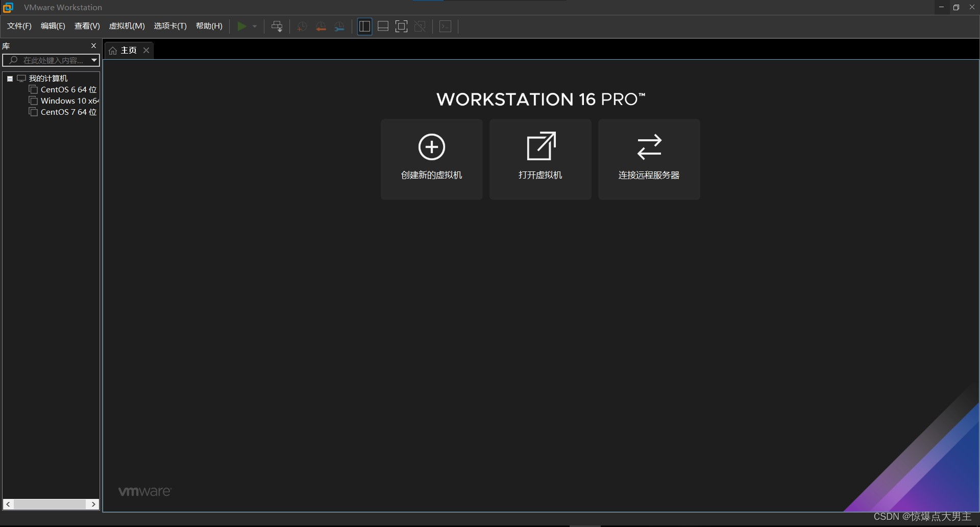The height and width of the screenshot is (527, 980).
Task: Open the 编辑(E) menu
Action: tap(53, 26)
